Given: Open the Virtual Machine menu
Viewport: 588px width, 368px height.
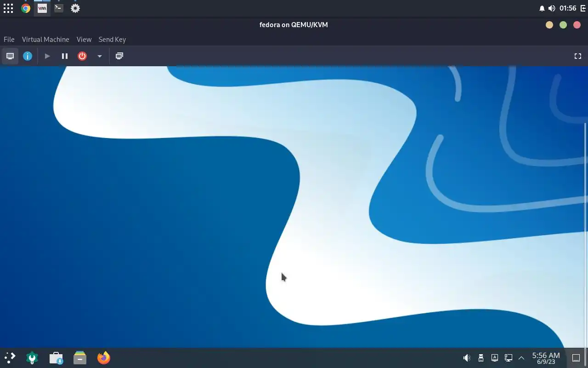Looking at the screenshot, I should [x=45, y=40].
